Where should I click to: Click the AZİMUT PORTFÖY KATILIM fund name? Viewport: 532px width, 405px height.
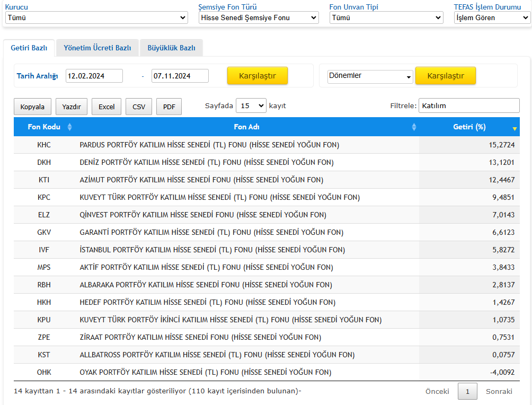click(x=201, y=180)
